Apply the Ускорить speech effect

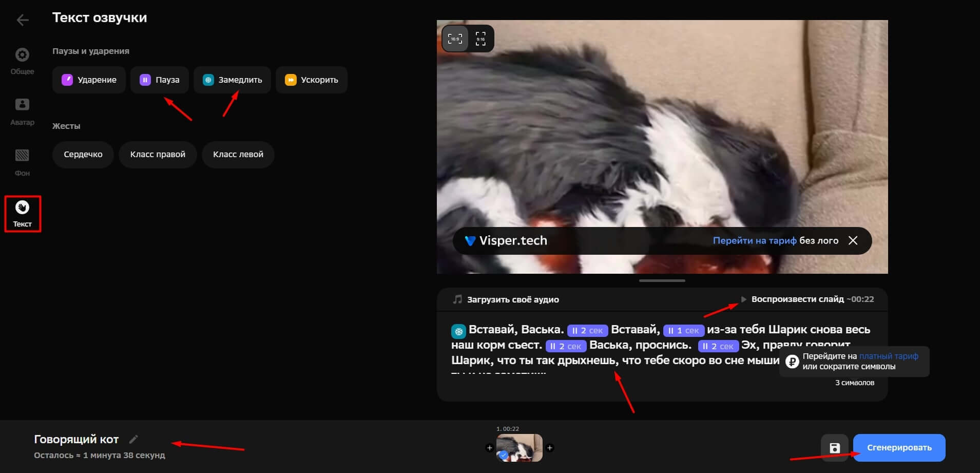click(x=312, y=80)
